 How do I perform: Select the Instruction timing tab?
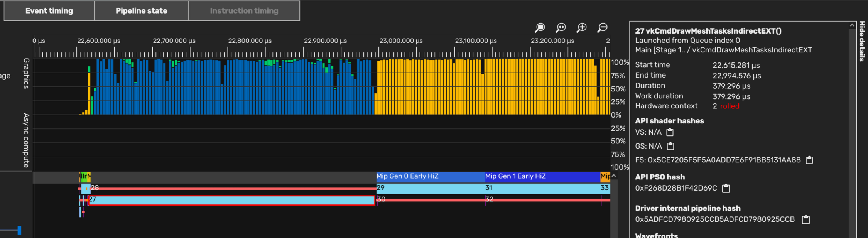244,11
